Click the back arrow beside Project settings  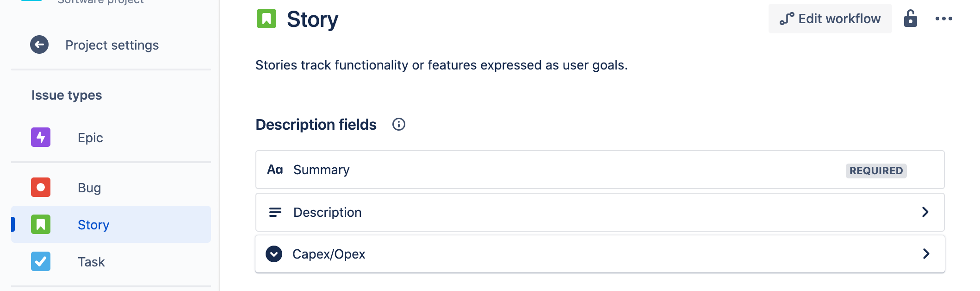point(39,44)
